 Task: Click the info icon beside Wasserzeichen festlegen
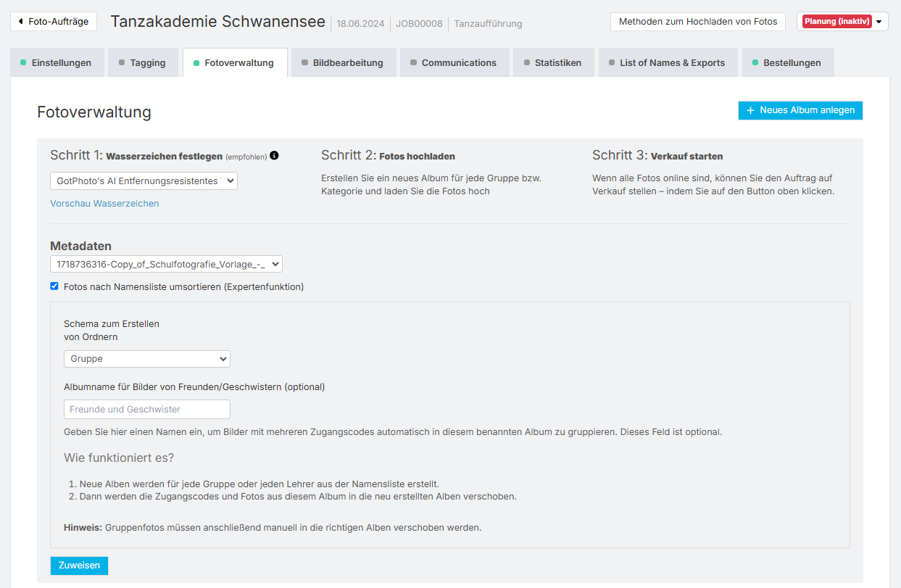tap(274, 156)
